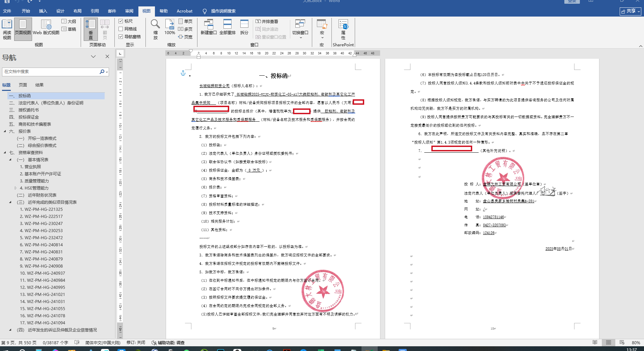The image size is (644, 351).
Task: Choose Multiple Pages (多页) zoom
Action: [185, 29]
